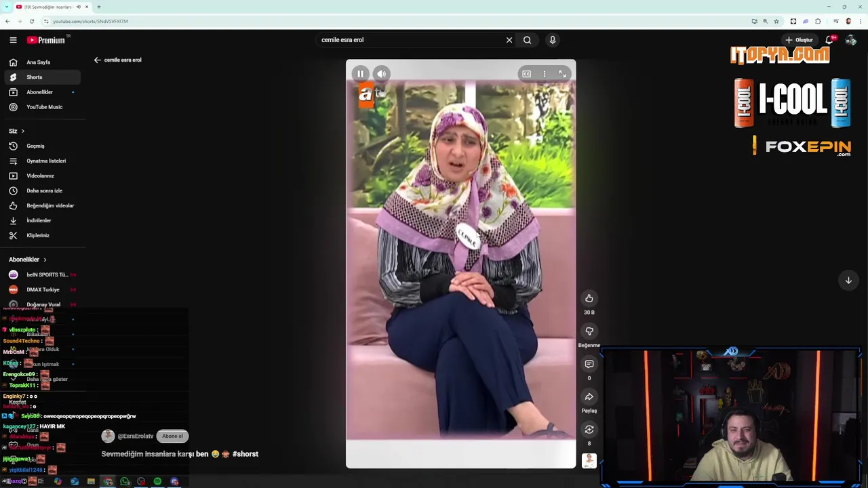Image resolution: width=868 pixels, height=488 pixels.
Task: Open the Short's sound thumbnail
Action: coord(589,461)
